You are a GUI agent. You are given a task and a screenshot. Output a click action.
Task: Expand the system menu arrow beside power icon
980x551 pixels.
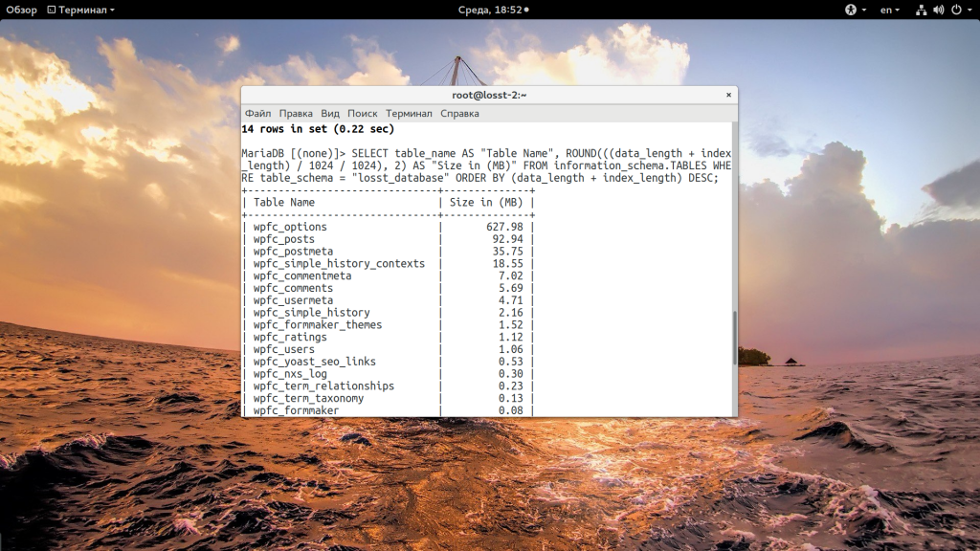(x=969, y=10)
